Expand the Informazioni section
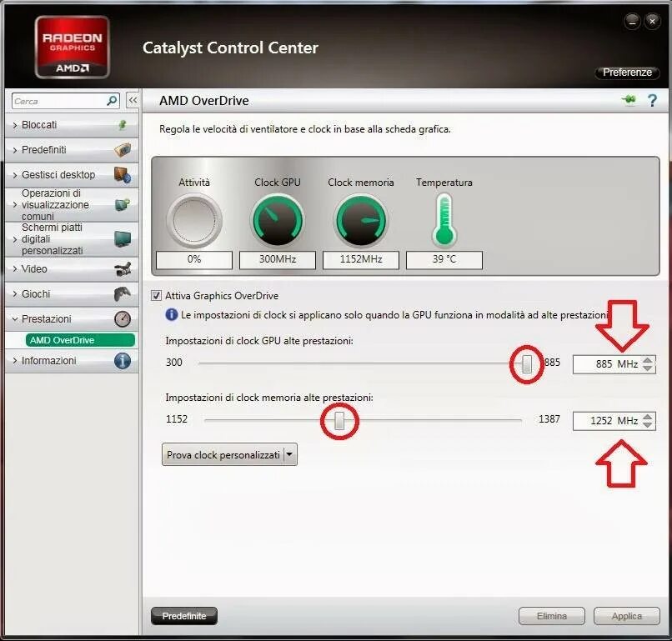Image resolution: width=672 pixels, height=641 pixels. (x=15, y=361)
